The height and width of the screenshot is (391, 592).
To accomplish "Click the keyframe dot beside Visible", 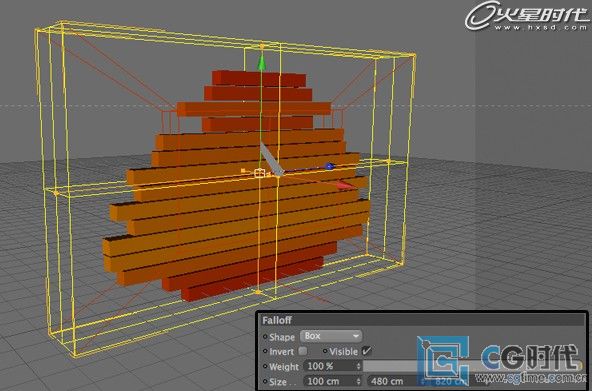I will pos(325,351).
